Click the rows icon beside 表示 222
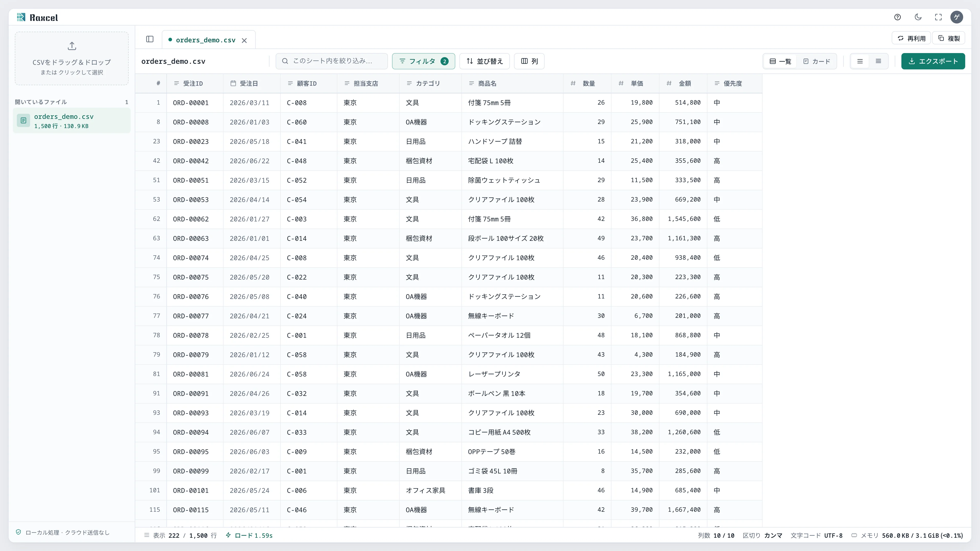This screenshot has width=980, height=551. (x=146, y=535)
